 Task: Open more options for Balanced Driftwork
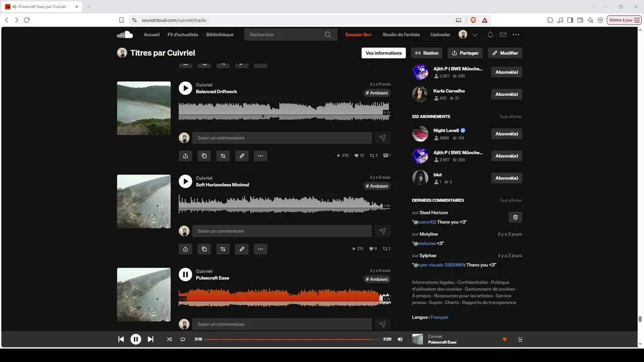pos(261,156)
